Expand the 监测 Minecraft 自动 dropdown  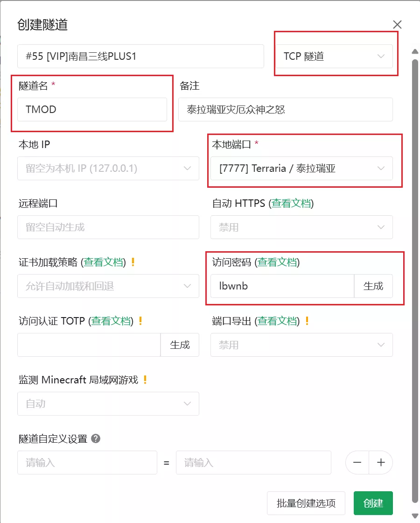[108, 403]
